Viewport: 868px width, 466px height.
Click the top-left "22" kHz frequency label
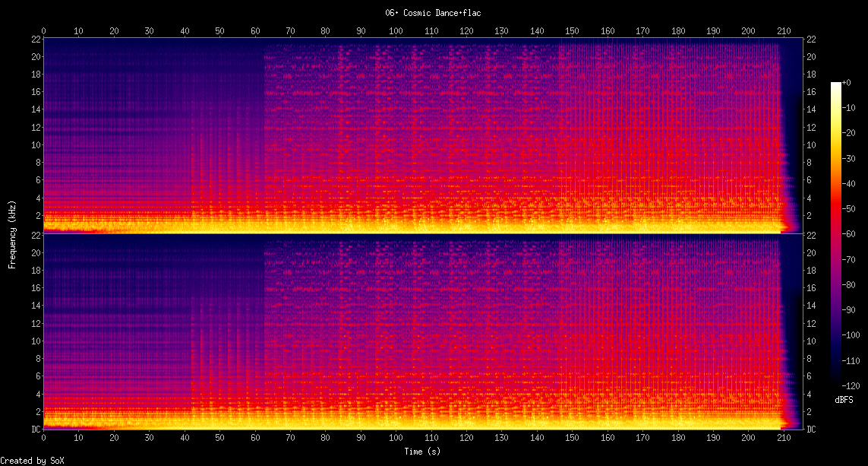(x=35, y=40)
